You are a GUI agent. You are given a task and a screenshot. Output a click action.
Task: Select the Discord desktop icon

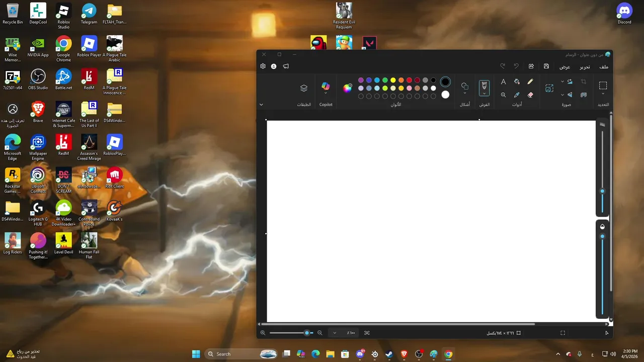click(624, 14)
